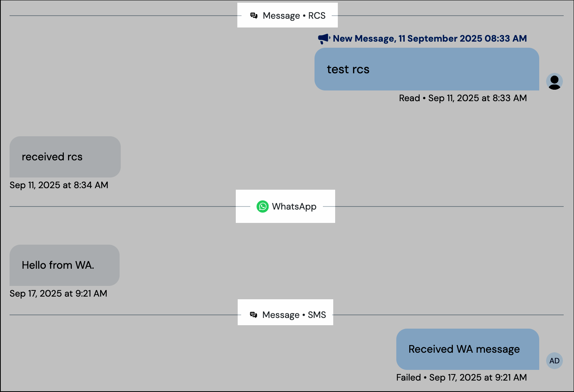
Task: Click the AD avatar next to Received WA message
Action: [554, 360]
